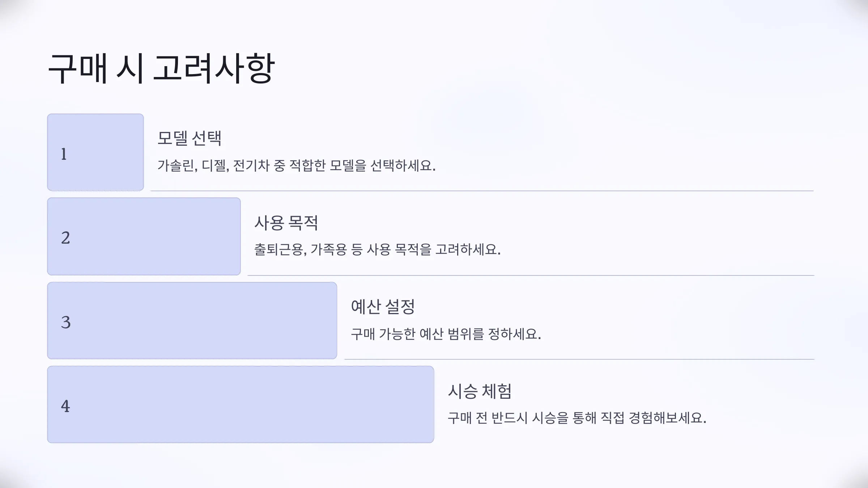The height and width of the screenshot is (488, 868).
Task: Click the 모델 선택 heading
Action: 189,138
